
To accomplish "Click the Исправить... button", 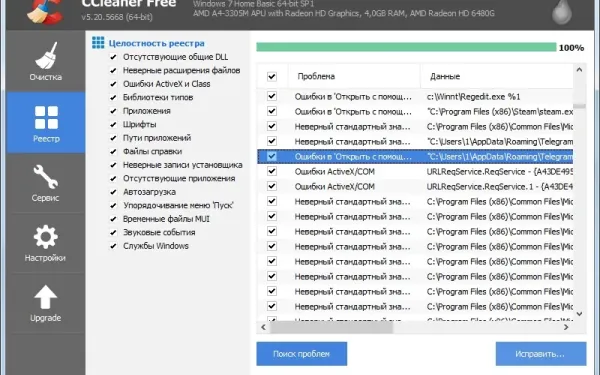I will point(541,354).
